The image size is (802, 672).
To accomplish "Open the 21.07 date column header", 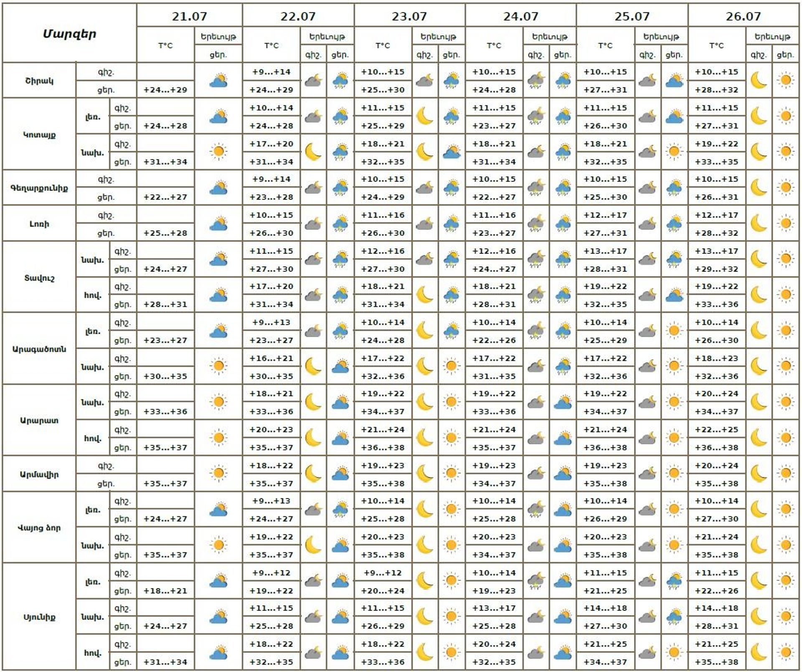I will (x=189, y=16).
